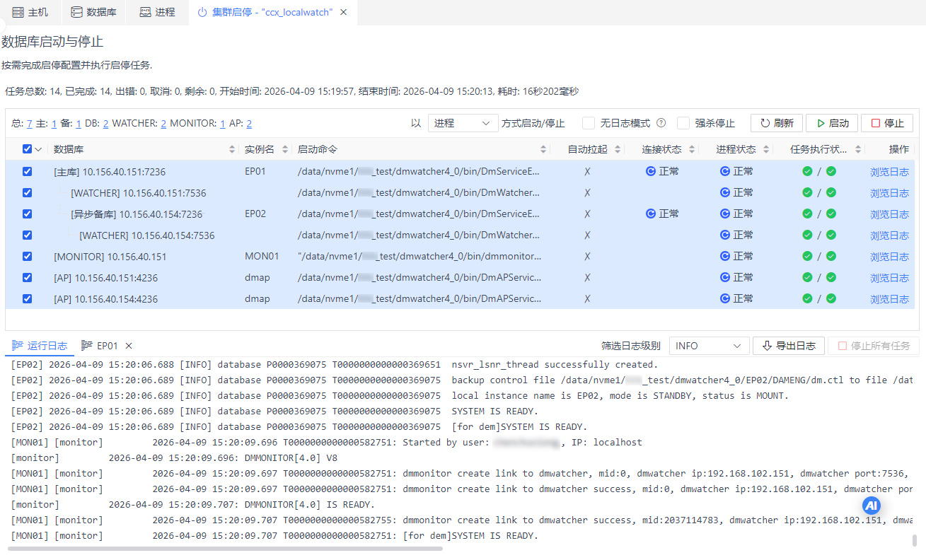Screen dimensions: 926x560
Task: Sort by the 连接状态 column sort icon
Action: coord(693,149)
